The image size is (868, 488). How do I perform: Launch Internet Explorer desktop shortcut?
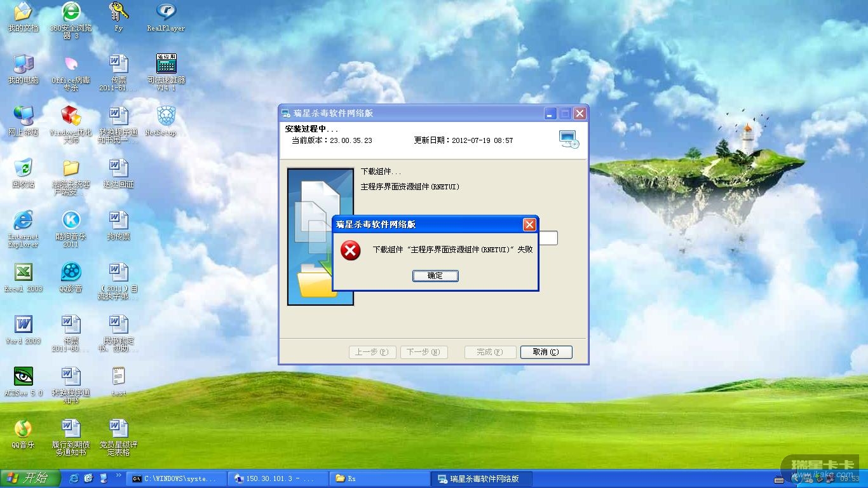pyautogui.click(x=23, y=229)
